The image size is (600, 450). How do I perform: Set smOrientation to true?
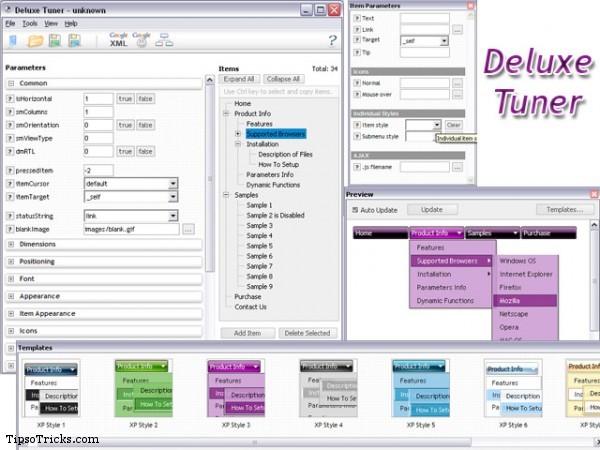pos(125,125)
